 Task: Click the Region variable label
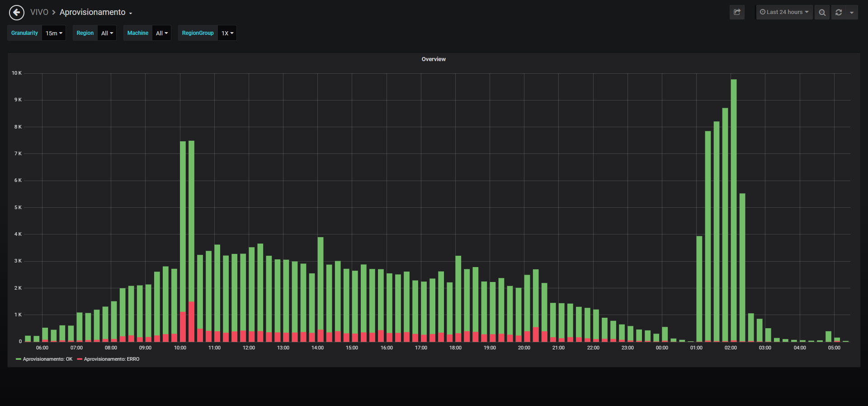(x=85, y=33)
